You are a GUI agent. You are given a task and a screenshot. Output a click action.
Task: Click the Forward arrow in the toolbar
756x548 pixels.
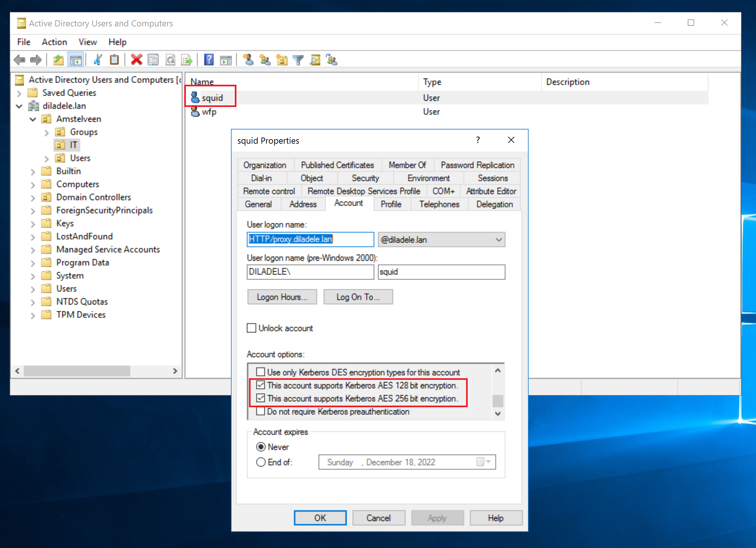click(x=36, y=60)
